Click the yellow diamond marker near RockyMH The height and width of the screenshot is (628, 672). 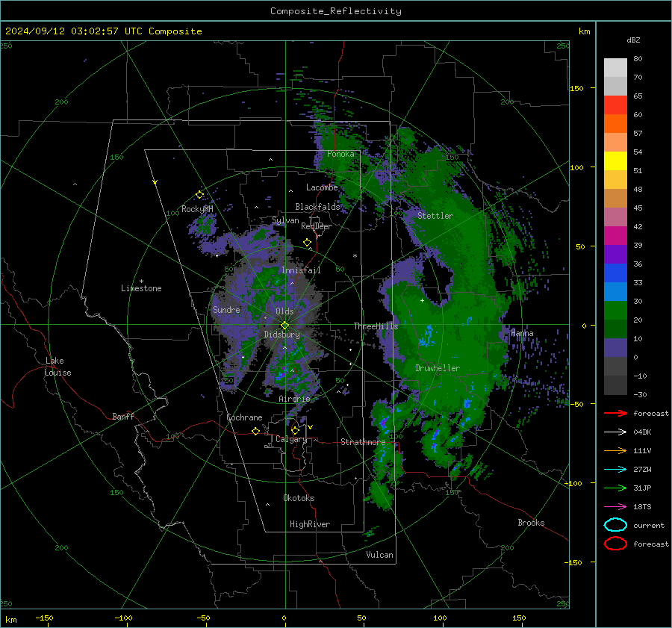point(199,195)
